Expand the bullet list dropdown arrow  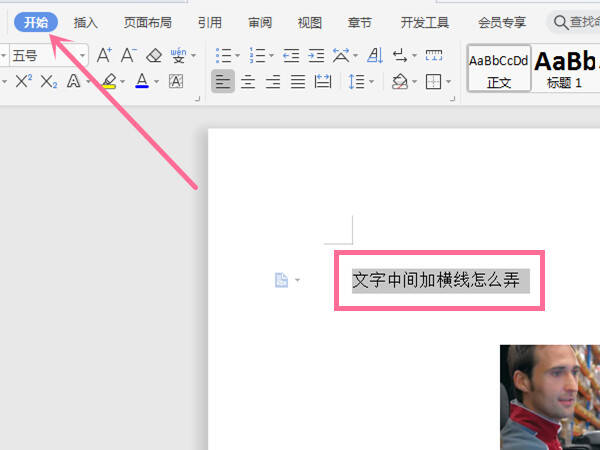237,56
